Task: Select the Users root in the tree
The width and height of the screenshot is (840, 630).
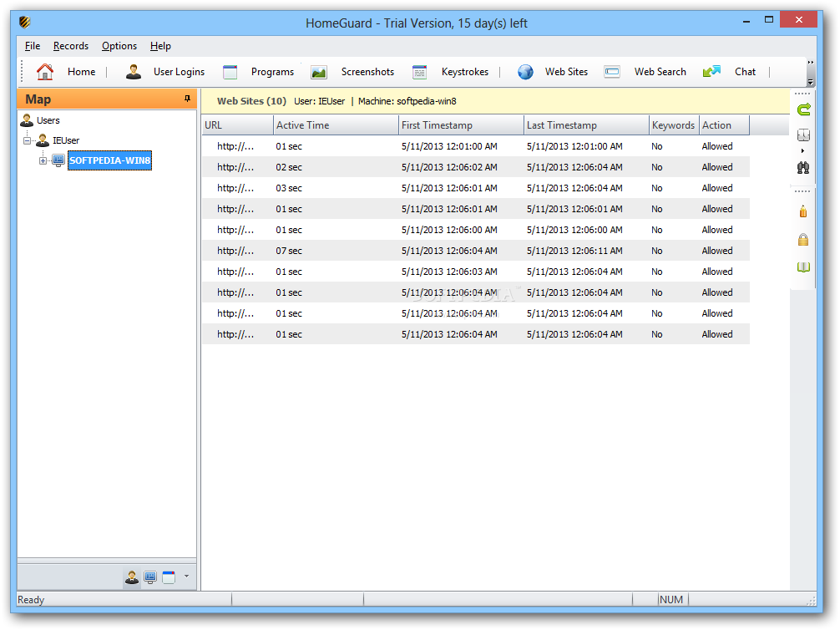Action: [48, 120]
